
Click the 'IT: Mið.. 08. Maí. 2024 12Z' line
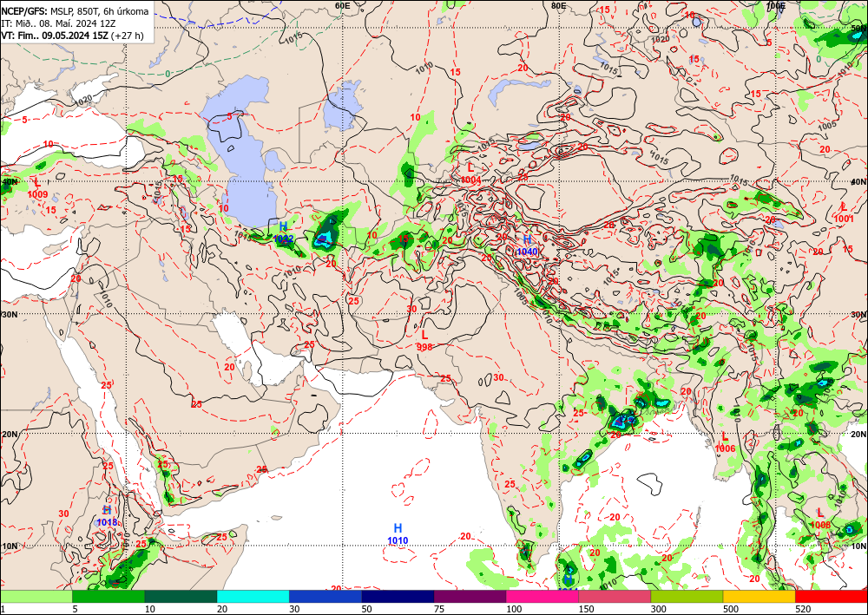click(61, 23)
